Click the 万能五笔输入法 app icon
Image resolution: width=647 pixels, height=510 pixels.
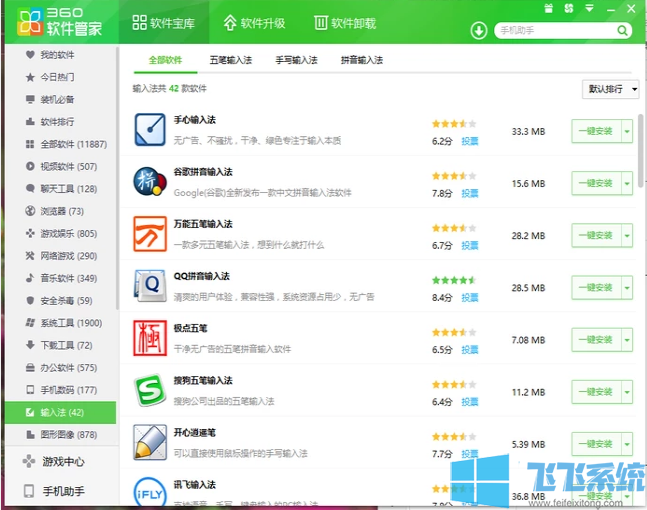click(x=150, y=234)
